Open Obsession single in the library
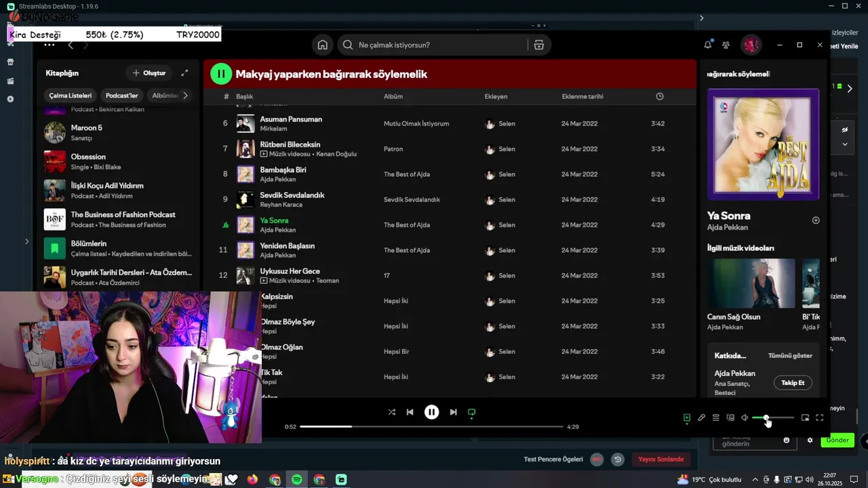This screenshot has width=868, height=488. 119,161
